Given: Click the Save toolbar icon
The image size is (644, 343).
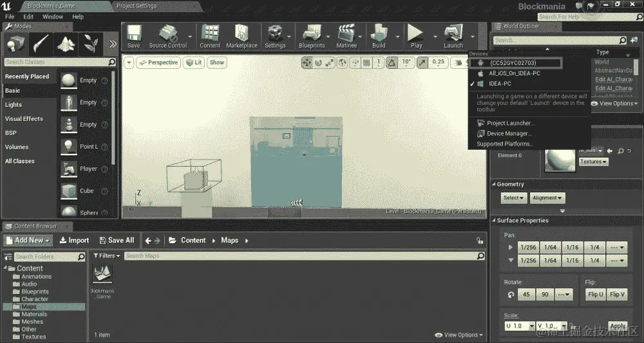Looking at the screenshot, I should pyautogui.click(x=133, y=37).
